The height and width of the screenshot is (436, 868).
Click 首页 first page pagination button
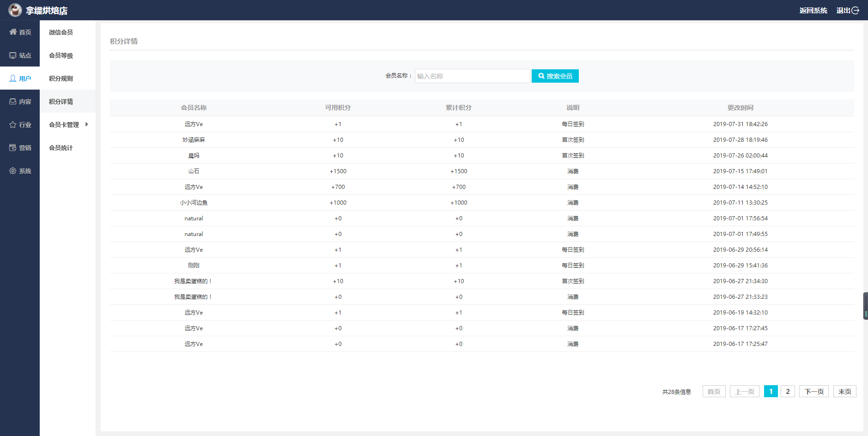[x=714, y=391]
